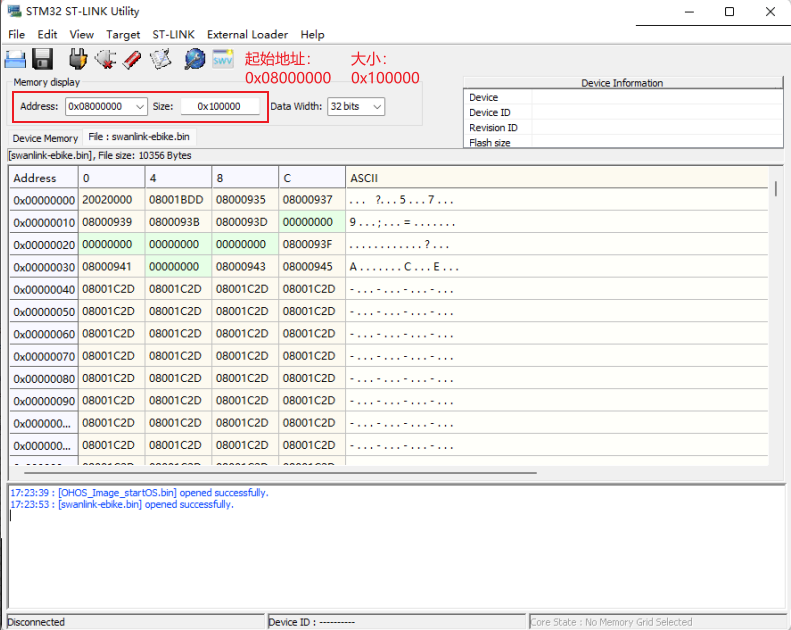Screen dimensions: 791x630
Task: Open the Target menu
Action: (x=123, y=34)
